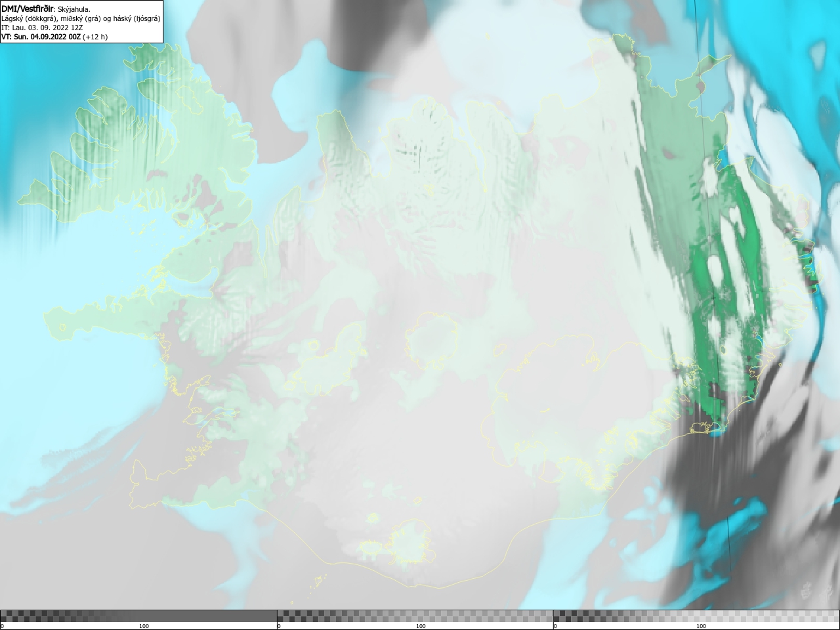Click the light grey high-cloud colour scale bar

pyautogui.click(x=696, y=616)
